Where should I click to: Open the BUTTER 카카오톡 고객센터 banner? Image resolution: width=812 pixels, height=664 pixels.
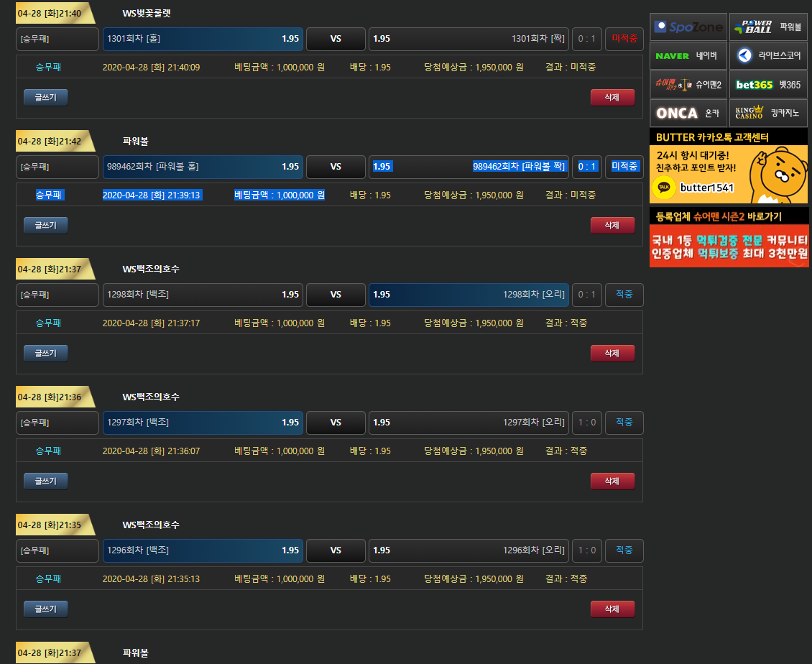729,166
